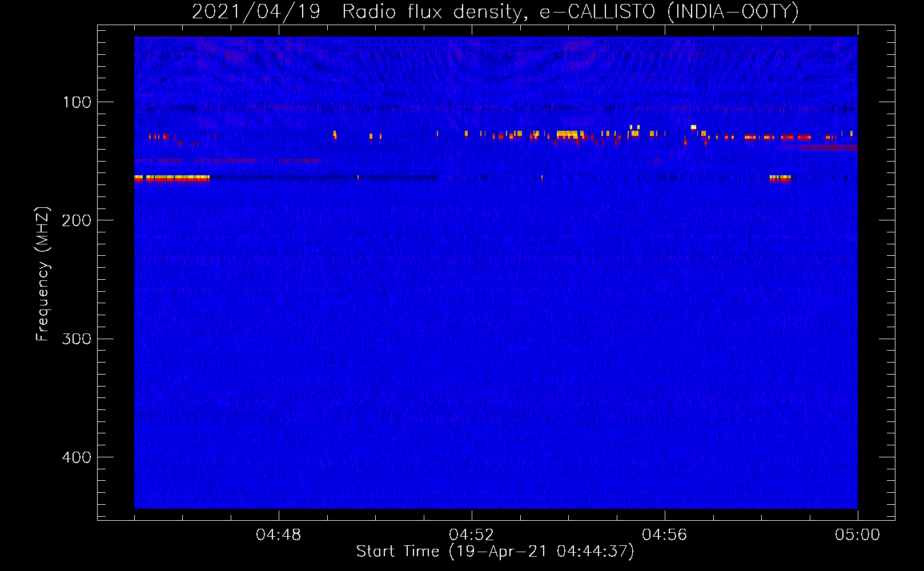924x571 pixels.
Task: Click the 100 MHz frequency tick label
Action: [x=77, y=102]
